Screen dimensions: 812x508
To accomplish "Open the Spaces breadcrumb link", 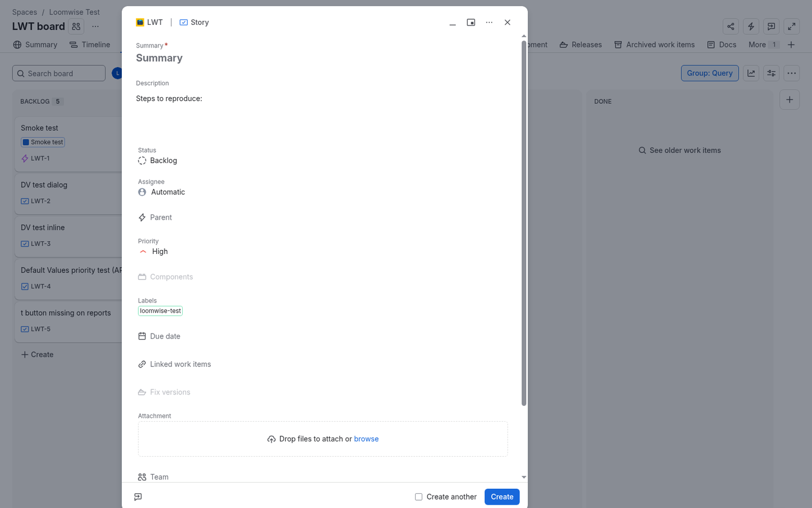I will point(25,12).
